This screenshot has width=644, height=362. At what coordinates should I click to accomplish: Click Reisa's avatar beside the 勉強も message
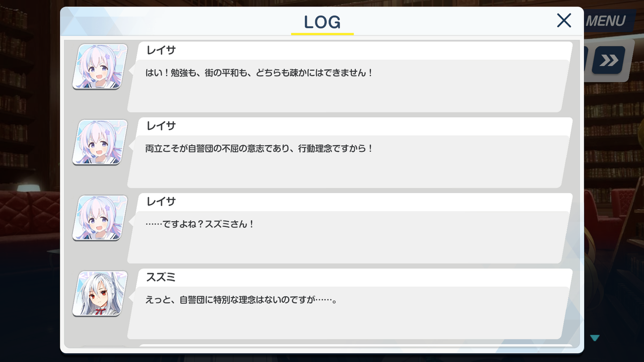(x=100, y=66)
